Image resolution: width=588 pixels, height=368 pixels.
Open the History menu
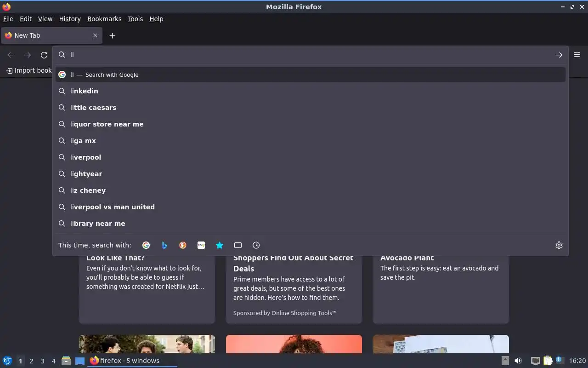[70, 19]
